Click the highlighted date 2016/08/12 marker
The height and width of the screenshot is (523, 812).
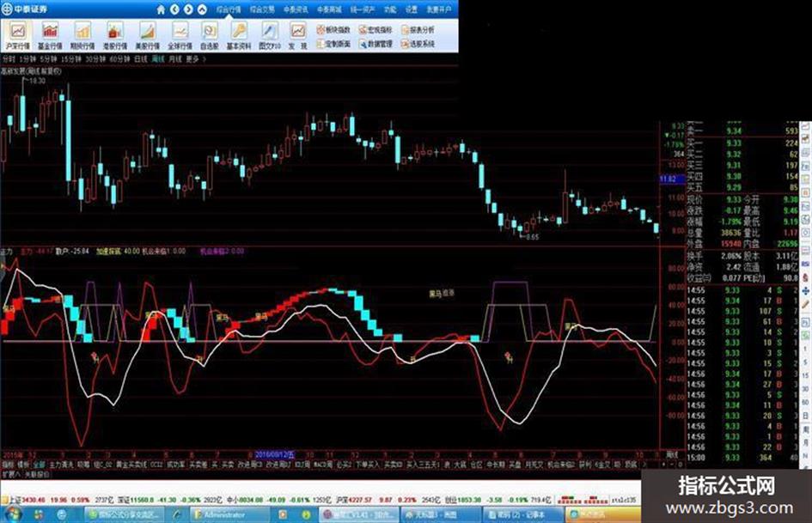point(274,454)
